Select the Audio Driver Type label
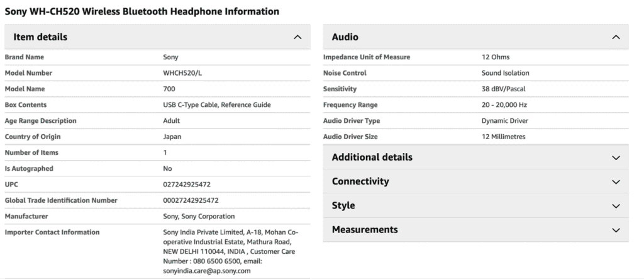644x279 pixels. click(x=351, y=121)
